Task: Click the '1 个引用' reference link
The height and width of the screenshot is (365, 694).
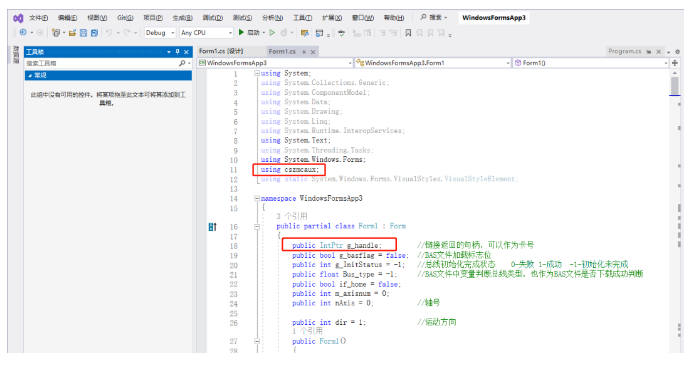Action: coord(307,331)
